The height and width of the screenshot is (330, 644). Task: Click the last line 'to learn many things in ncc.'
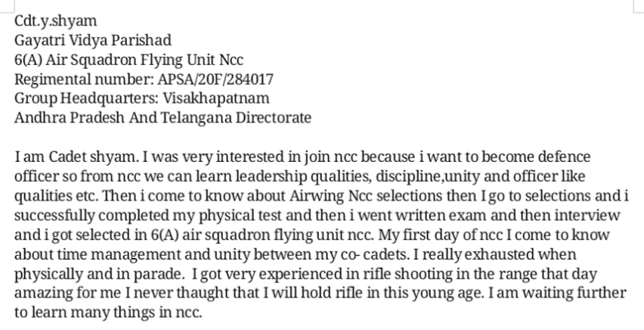pos(108,313)
